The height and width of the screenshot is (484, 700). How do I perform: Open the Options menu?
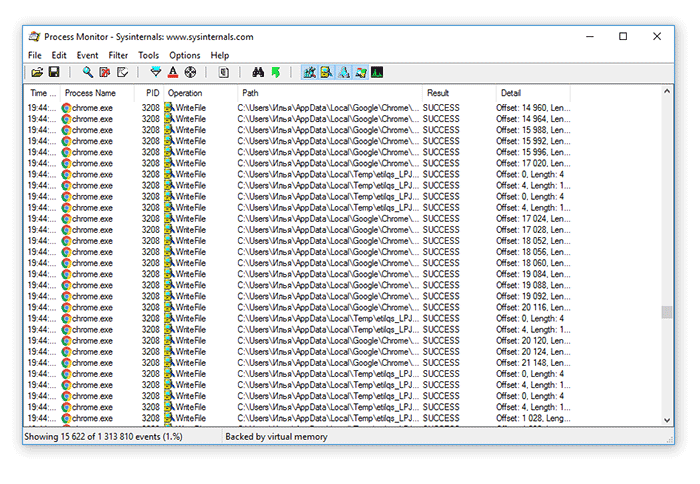[x=185, y=55]
